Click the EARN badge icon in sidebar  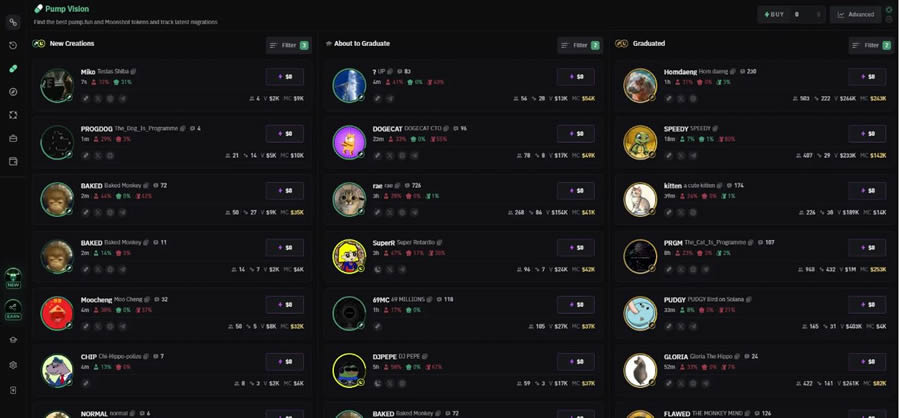pyautogui.click(x=13, y=309)
